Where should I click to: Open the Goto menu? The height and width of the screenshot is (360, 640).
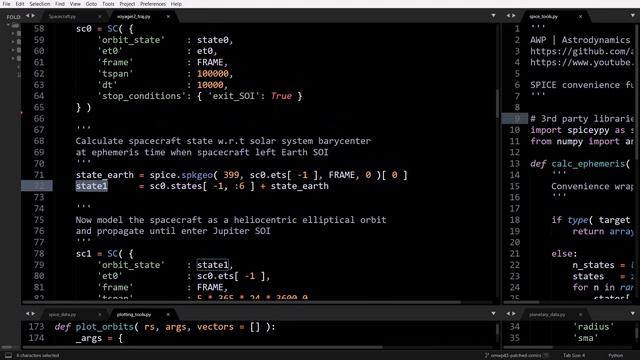pos(91,4)
